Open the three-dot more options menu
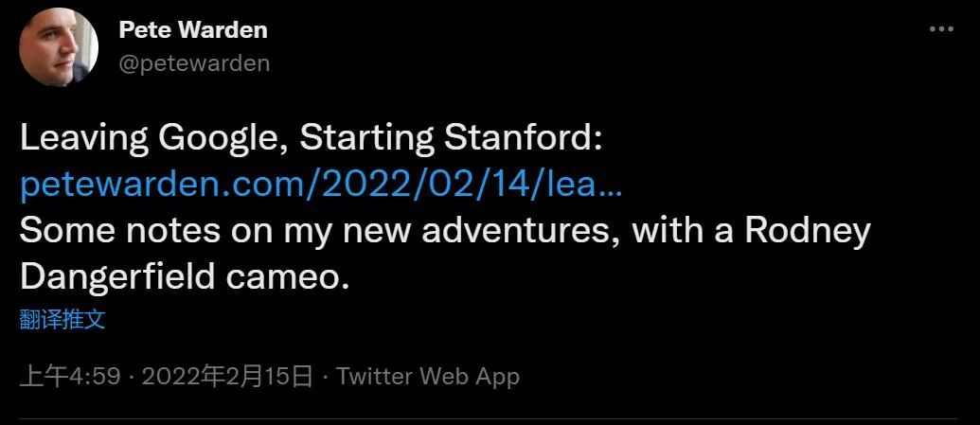Viewport: 980px width, 425px height. 941,30
